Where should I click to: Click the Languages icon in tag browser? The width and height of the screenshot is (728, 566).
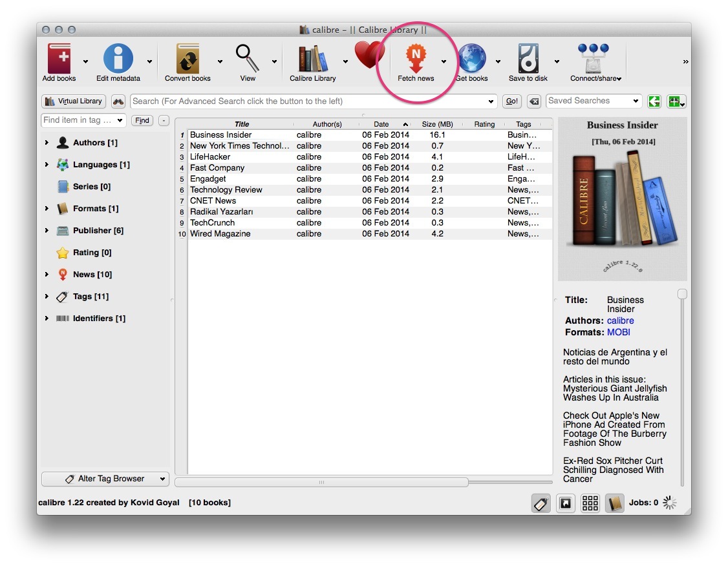pos(63,164)
